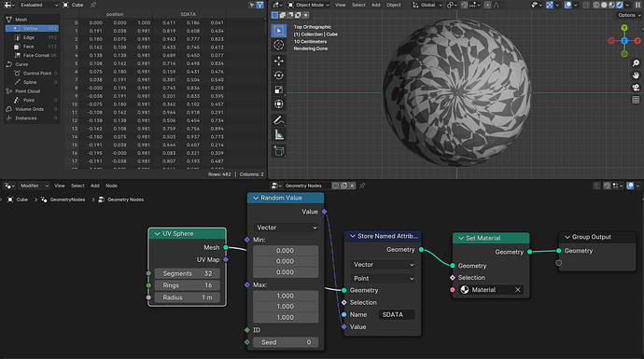Select the Select Box tool in viewport
Screen dimensions: 644x359
(x=279, y=31)
